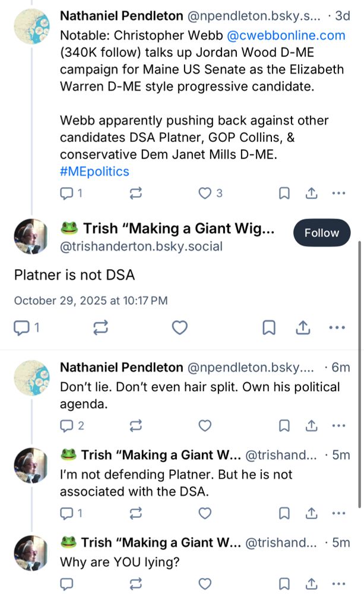Open more options for "Platner is not DSA" post

[x=337, y=327]
